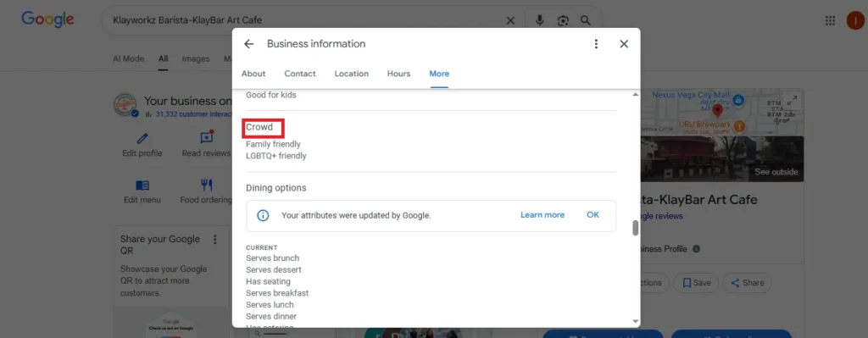
Task: Open the Google apps grid
Action: click(830, 20)
